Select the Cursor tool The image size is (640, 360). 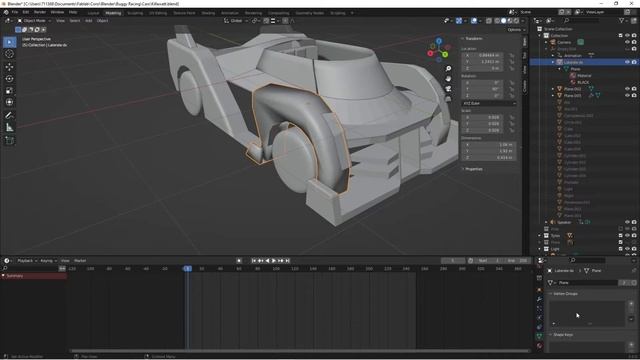coord(9,54)
